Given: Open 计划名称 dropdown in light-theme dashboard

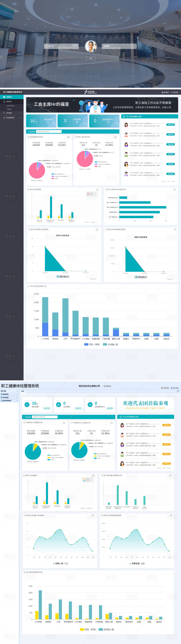Looking at the screenshot, I should click(x=45, y=417).
